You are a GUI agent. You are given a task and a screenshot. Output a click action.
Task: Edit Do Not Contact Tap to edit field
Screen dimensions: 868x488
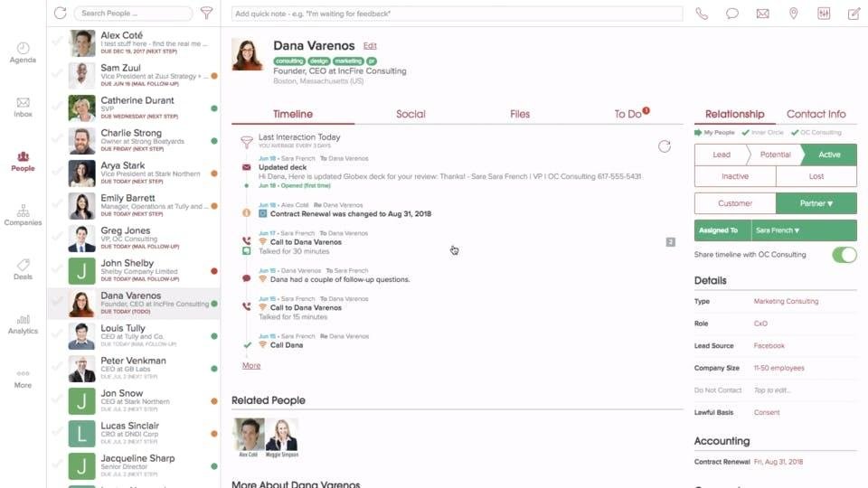772,390
